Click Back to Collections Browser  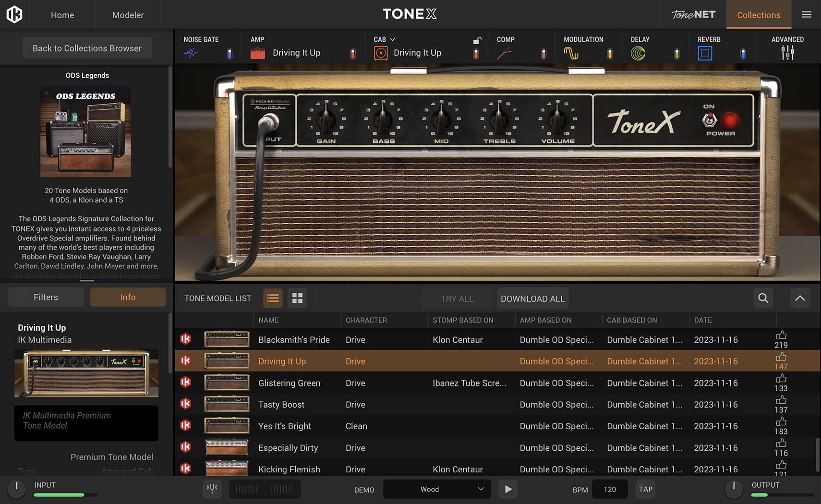pos(86,48)
